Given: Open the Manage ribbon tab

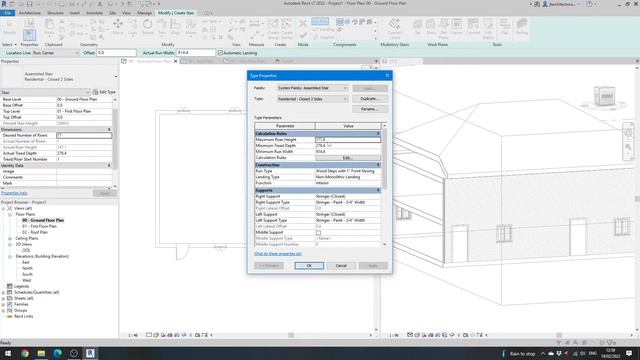Looking at the screenshot, I should coord(144,13).
